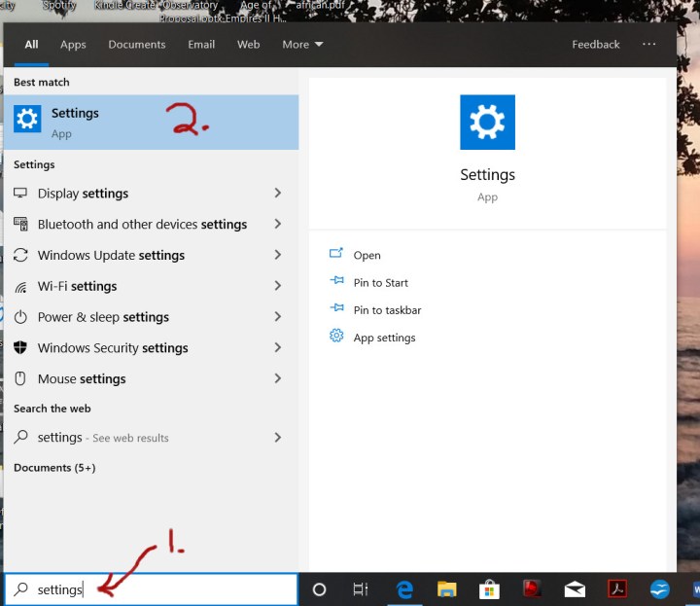The height and width of the screenshot is (606, 700).
Task: Launch Microsoft Edge from the taskbar
Action: coord(404,589)
